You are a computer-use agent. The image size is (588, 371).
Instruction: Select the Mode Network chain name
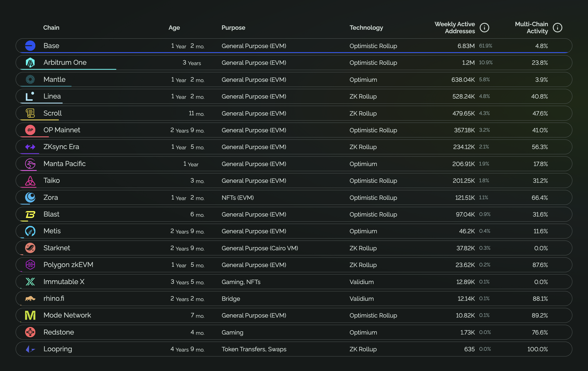(x=67, y=315)
